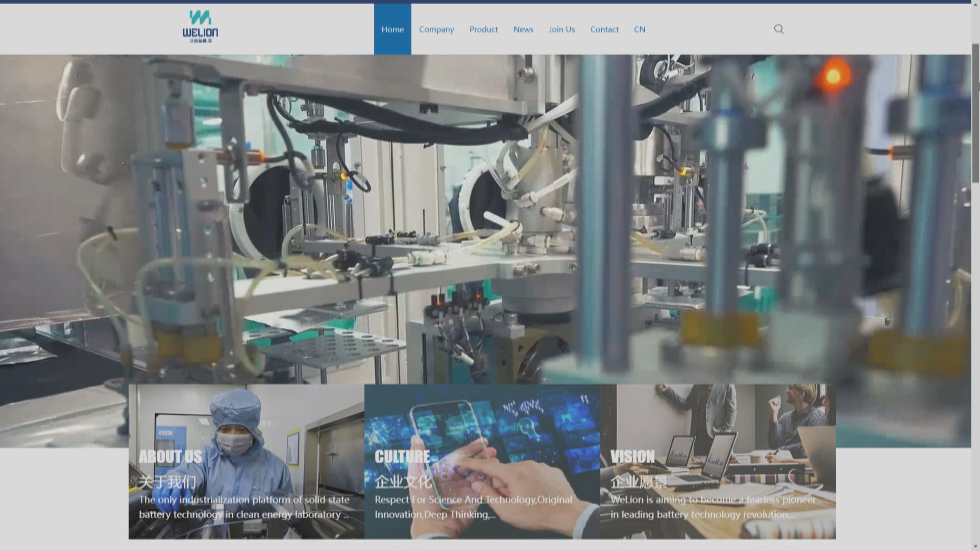
Task: Click the WELION logo
Action: (200, 27)
